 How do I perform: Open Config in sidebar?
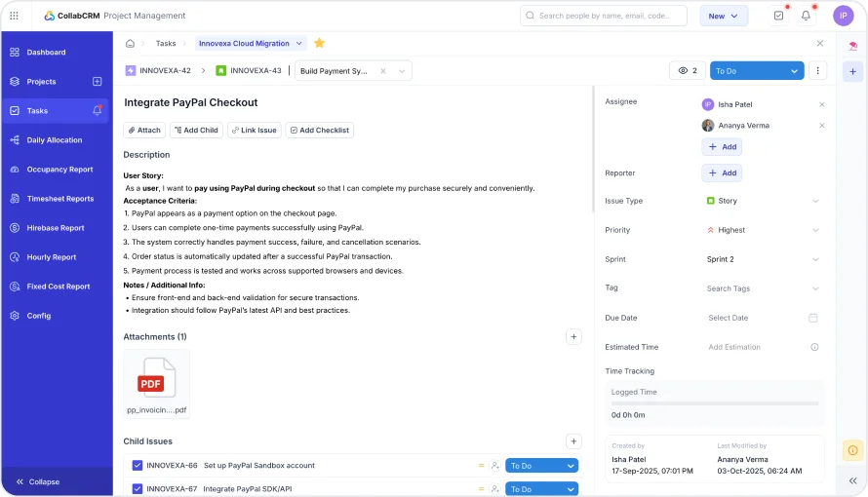(x=56, y=316)
